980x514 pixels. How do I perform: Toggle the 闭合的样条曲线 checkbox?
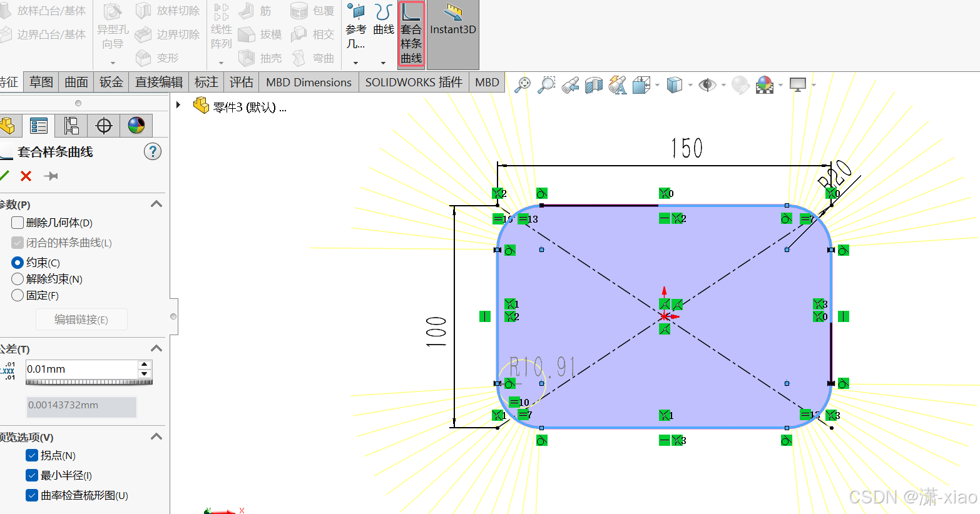pyautogui.click(x=18, y=243)
